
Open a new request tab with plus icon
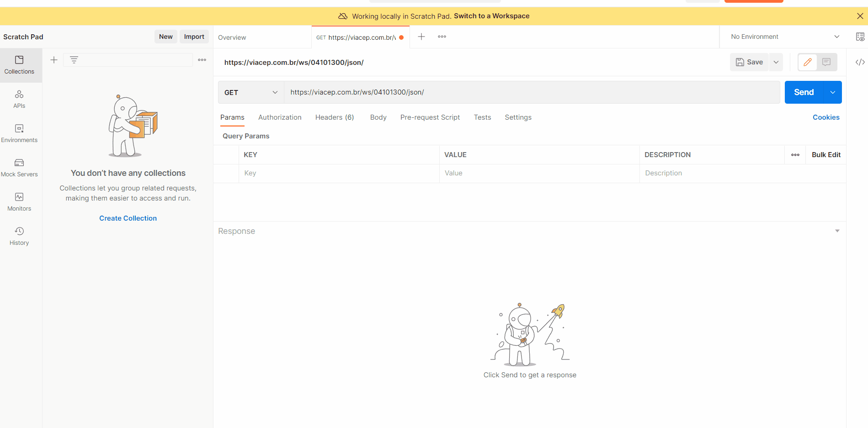coord(421,37)
